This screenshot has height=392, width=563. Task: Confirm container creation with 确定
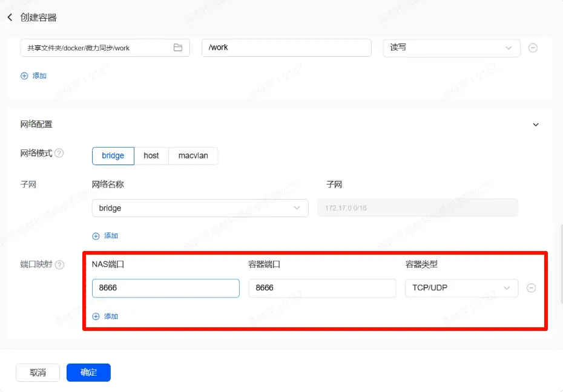point(88,373)
